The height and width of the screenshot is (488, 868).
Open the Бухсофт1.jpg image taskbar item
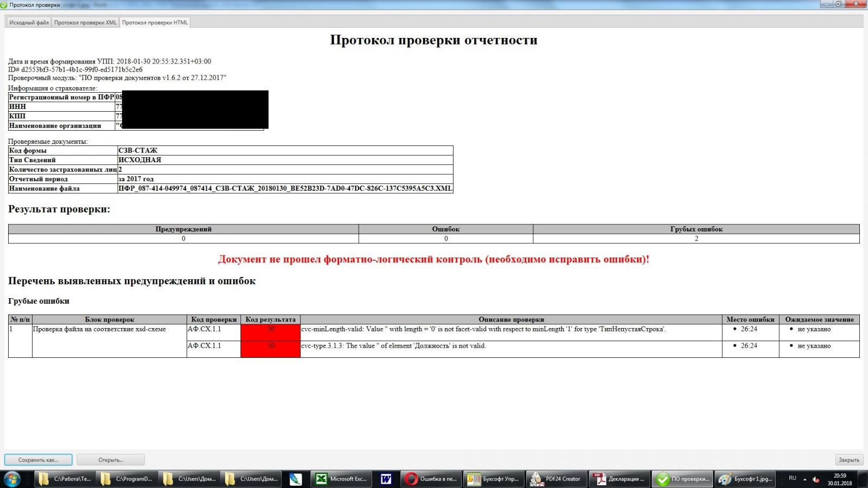[746, 479]
